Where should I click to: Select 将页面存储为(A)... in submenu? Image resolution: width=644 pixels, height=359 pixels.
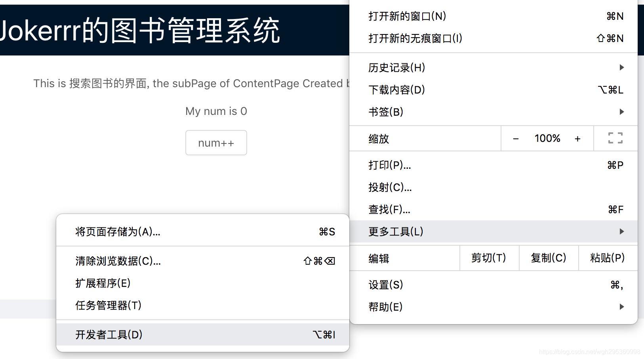coord(203,232)
